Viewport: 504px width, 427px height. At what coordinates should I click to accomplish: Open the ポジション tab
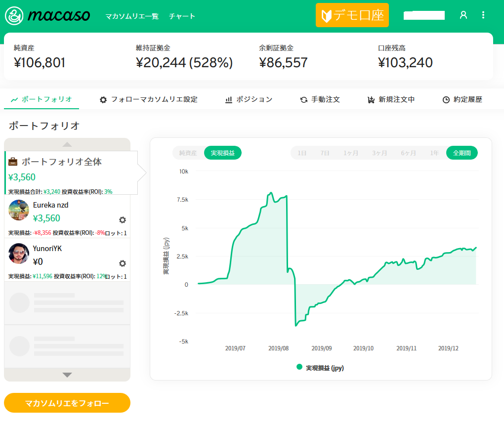[249, 99]
